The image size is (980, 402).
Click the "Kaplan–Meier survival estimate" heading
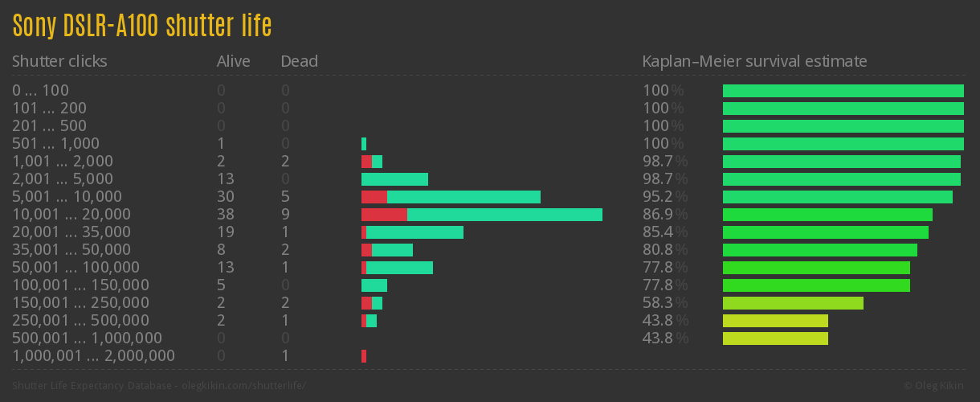(754, 61)
